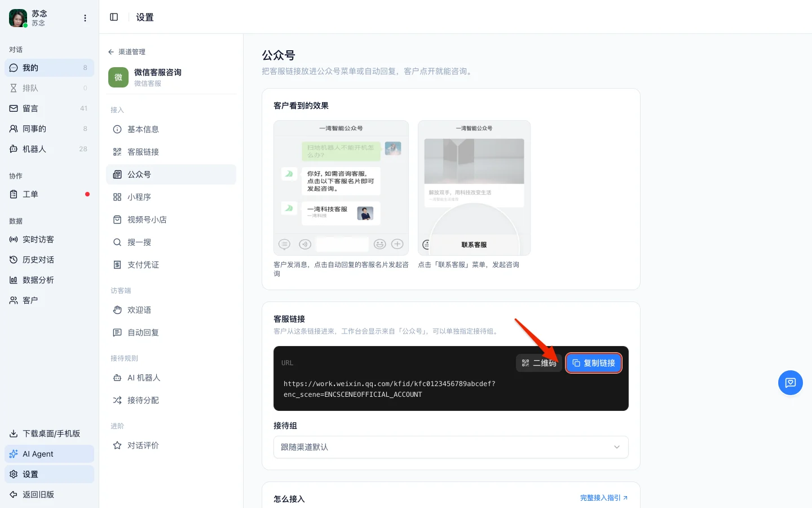
Task: Open 我的 conversations
Action: click(50, 68)
